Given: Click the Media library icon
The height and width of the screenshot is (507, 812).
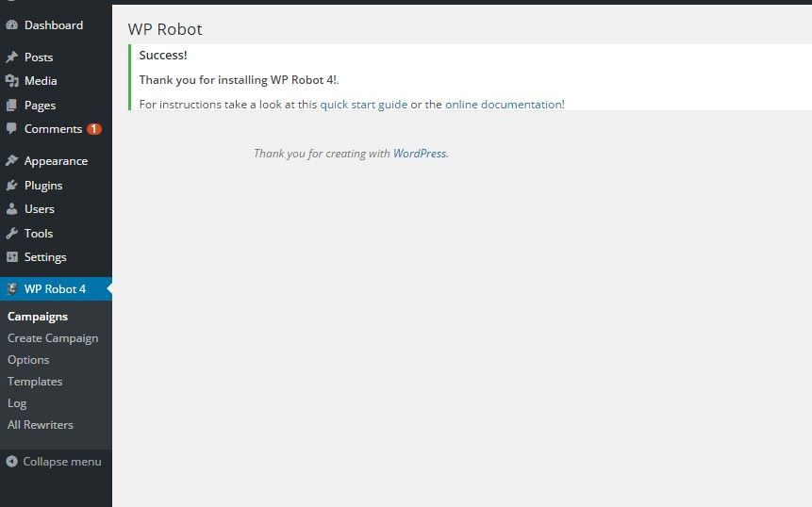Looking at the screenshot, I should (12, 81).
